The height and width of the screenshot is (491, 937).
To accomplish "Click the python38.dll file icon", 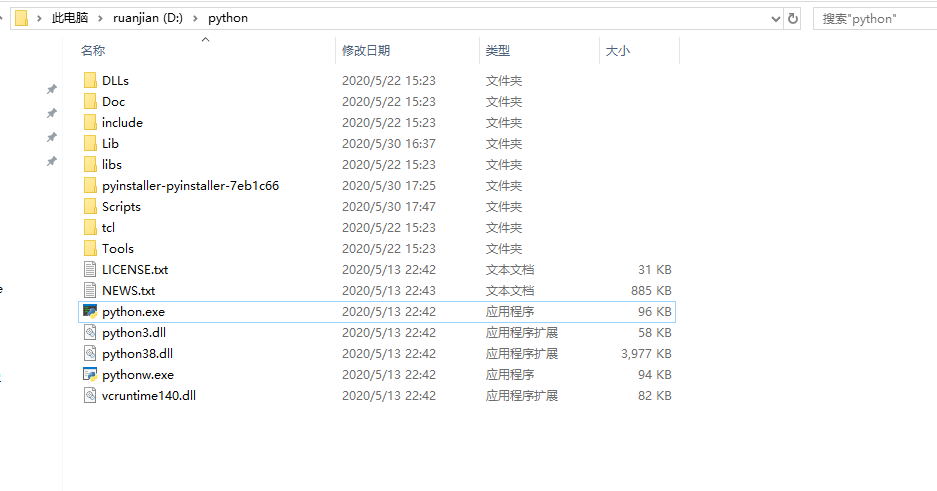I will click(90, 353).
